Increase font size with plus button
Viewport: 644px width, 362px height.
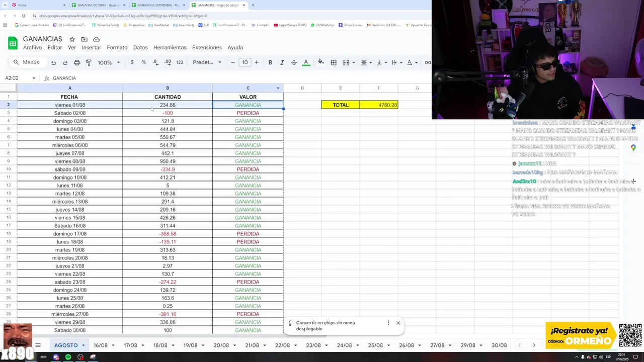[257, 62]
